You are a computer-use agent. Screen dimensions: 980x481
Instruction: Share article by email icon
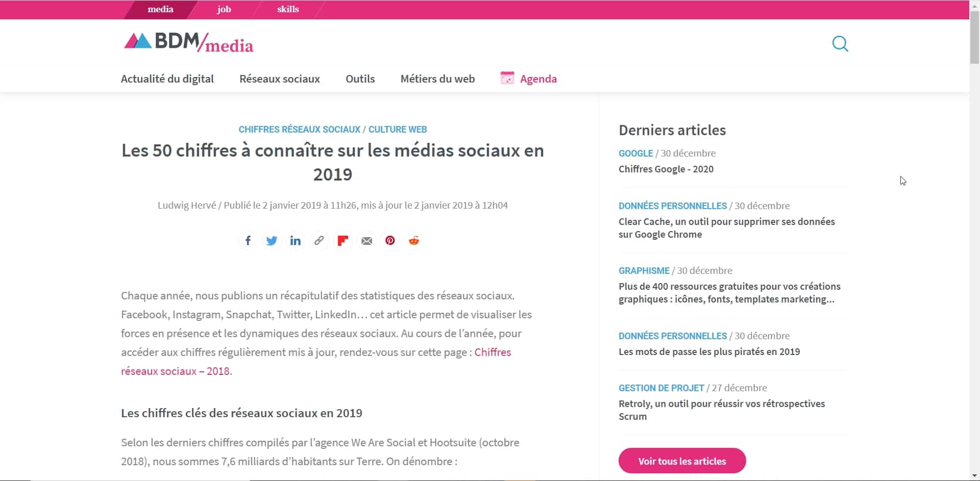366,241
